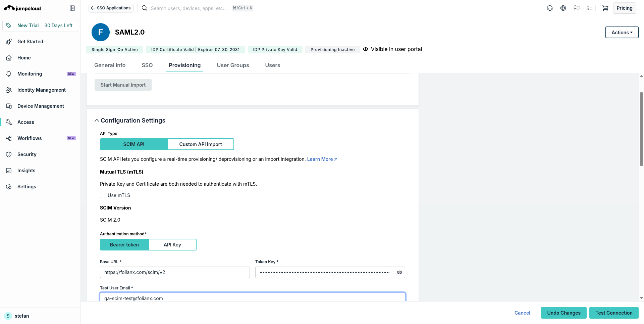This screenshot has height=324, width=644.
Task: Click Undo Changes button
Action: (x=564, y=313)
